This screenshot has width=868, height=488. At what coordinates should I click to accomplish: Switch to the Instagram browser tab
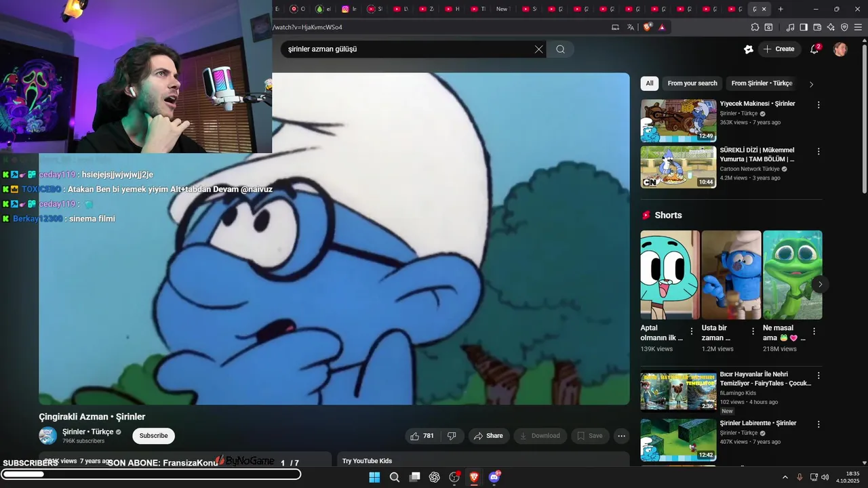(x=349, y=9)
